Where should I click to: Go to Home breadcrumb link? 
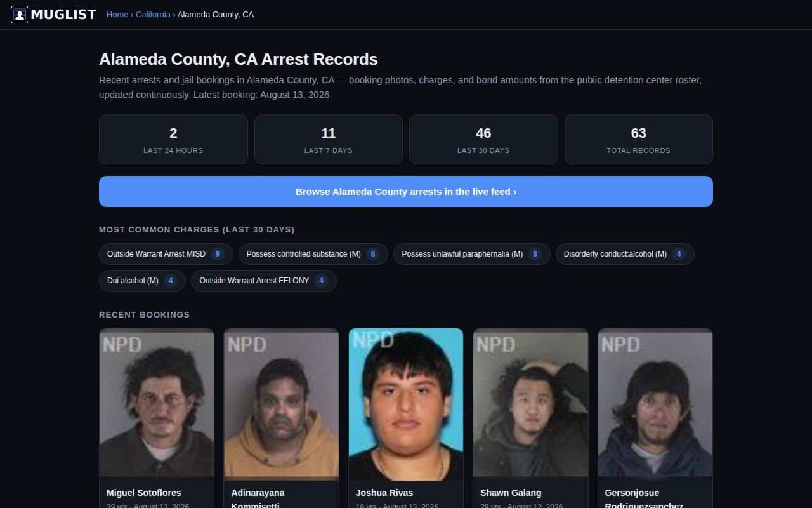pyautogui.click(x=117, y=14)
